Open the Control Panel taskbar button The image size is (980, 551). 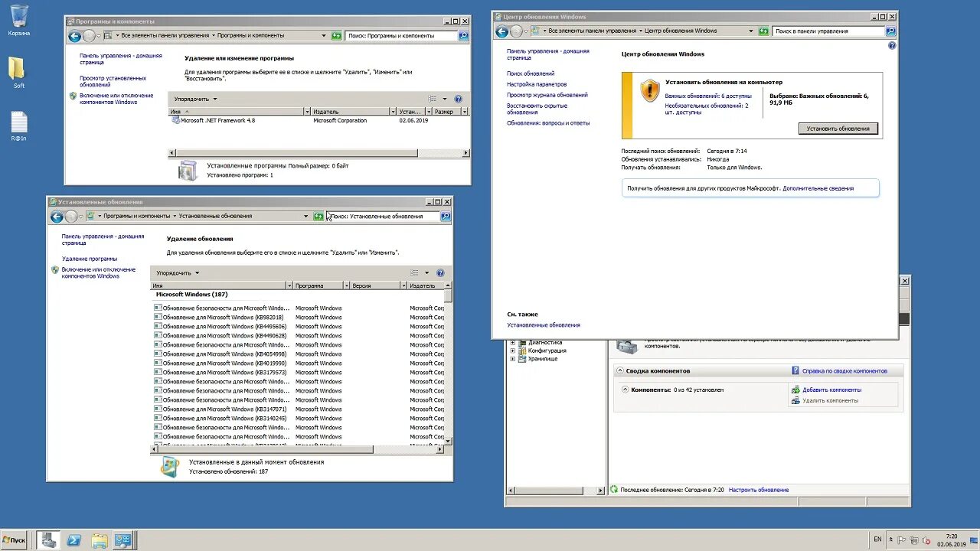123,540
